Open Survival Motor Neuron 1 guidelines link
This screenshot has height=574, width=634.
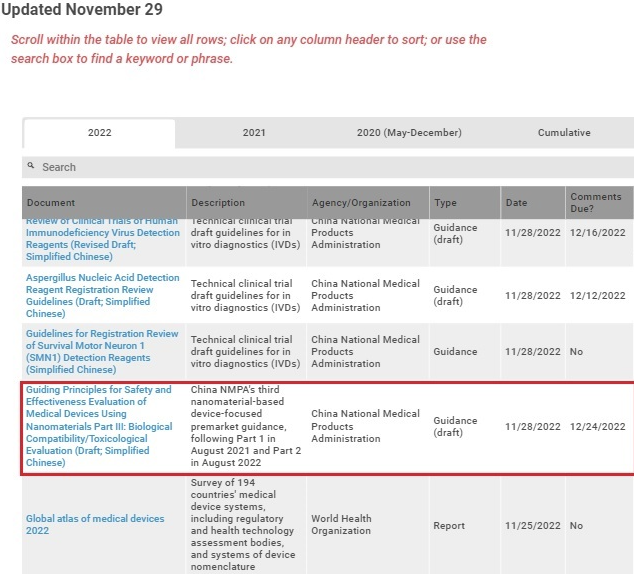point(102,351)
